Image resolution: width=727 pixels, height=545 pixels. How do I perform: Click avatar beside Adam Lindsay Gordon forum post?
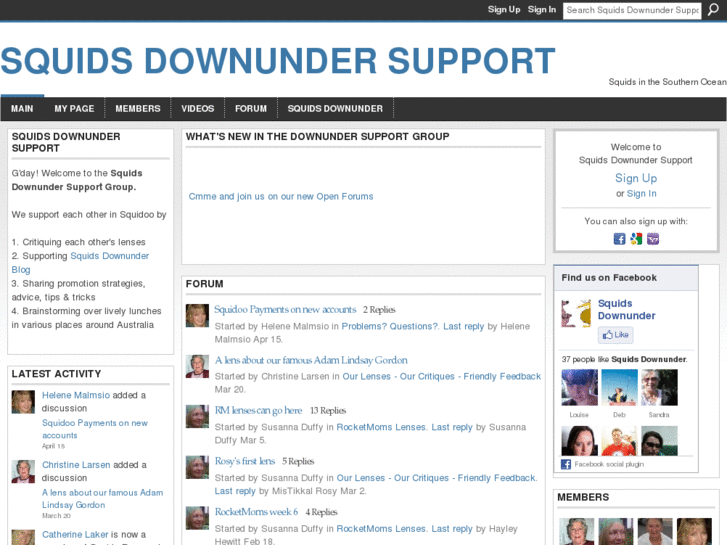197,366
